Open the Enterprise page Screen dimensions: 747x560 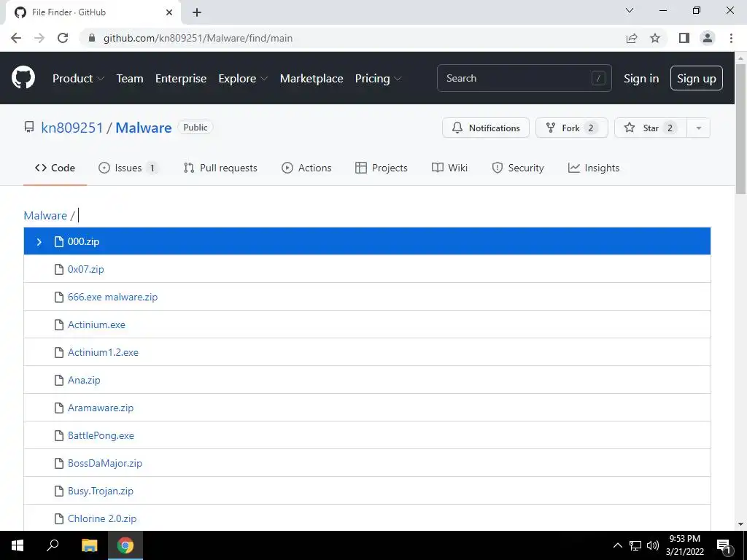181,78
